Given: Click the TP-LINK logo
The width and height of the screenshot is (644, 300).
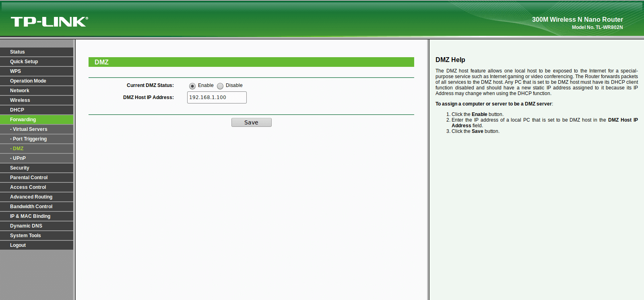Looking at the screenshot, I should tap(49, 21).
